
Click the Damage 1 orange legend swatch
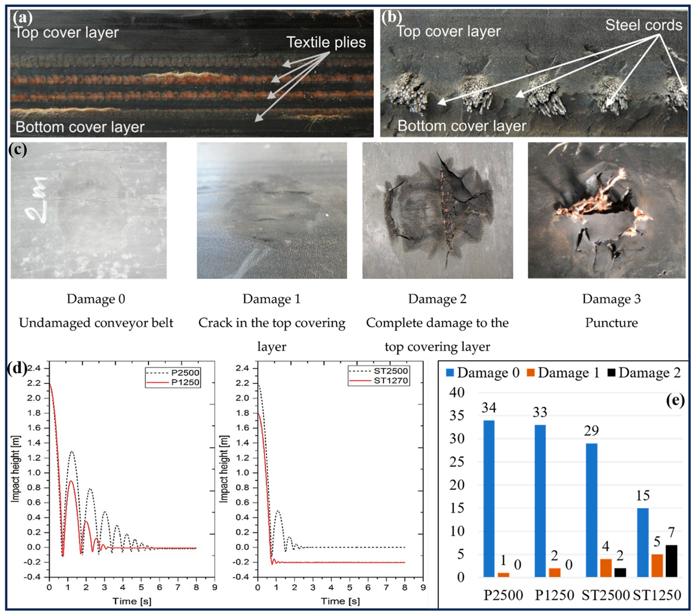coord(531,373)
